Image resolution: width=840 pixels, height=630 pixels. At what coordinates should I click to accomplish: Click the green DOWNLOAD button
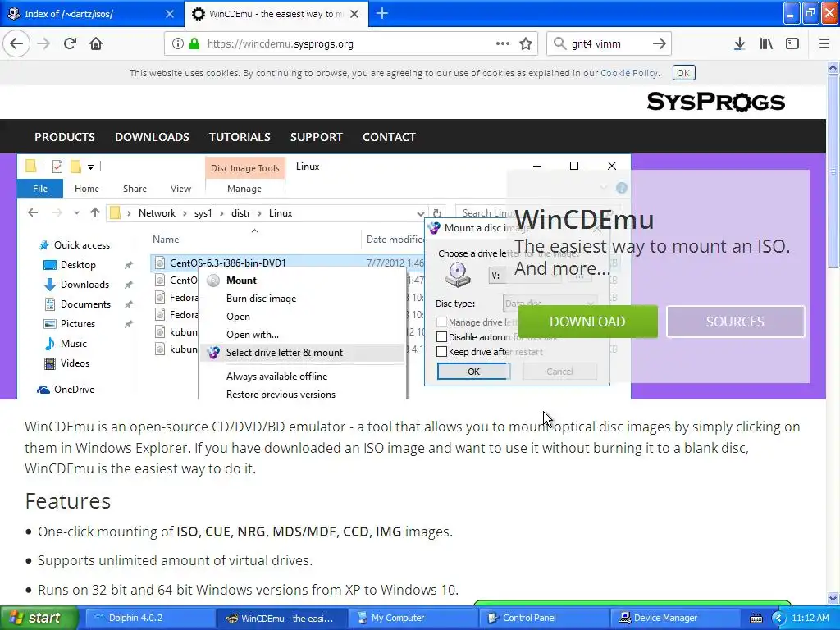[x=587, y=322]
